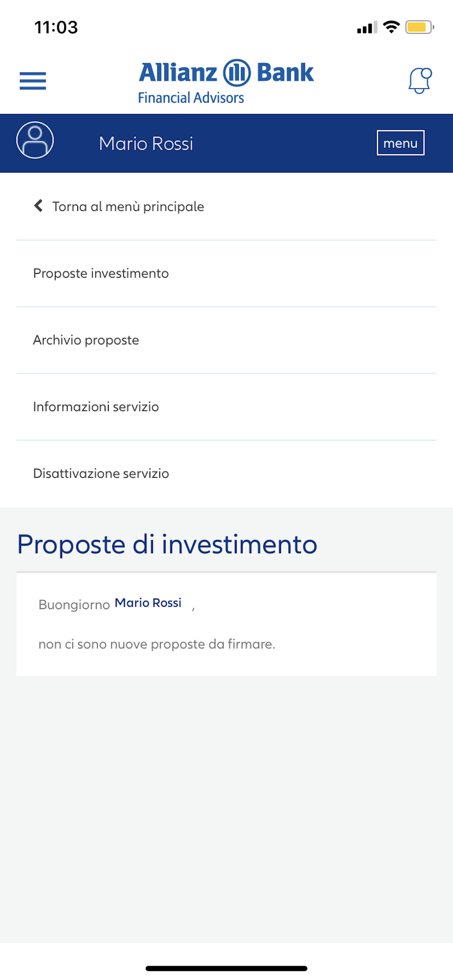Tap 'Mario Rossi' name in blue header
The height and width of the screenshot is (980, 453).
tap(146, 143)
